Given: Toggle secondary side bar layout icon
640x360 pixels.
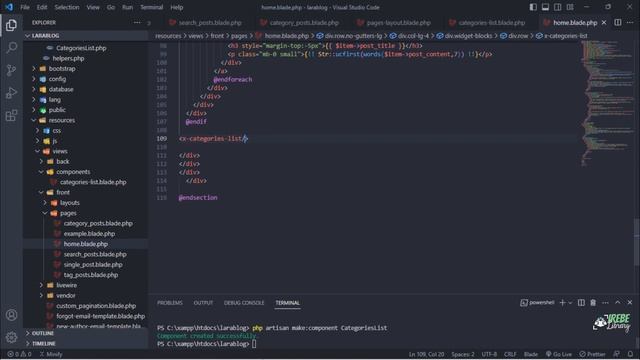Looking at the screenshot, I should point(558,7).
